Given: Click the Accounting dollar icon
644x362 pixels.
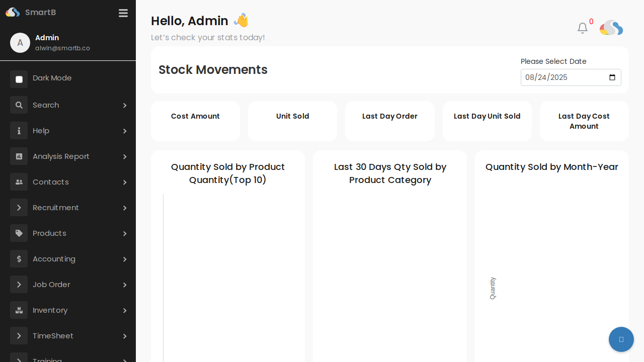Looking at the screenshot, I should pyautogui.click(x=19, y=258).
